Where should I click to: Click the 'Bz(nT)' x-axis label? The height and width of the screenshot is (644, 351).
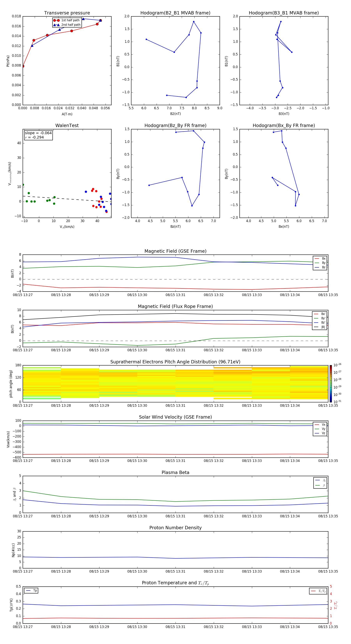click(x=175, y=227)
